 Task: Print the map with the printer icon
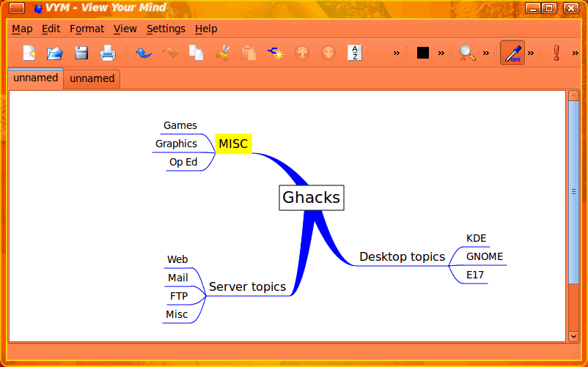[x=108, y=53]
